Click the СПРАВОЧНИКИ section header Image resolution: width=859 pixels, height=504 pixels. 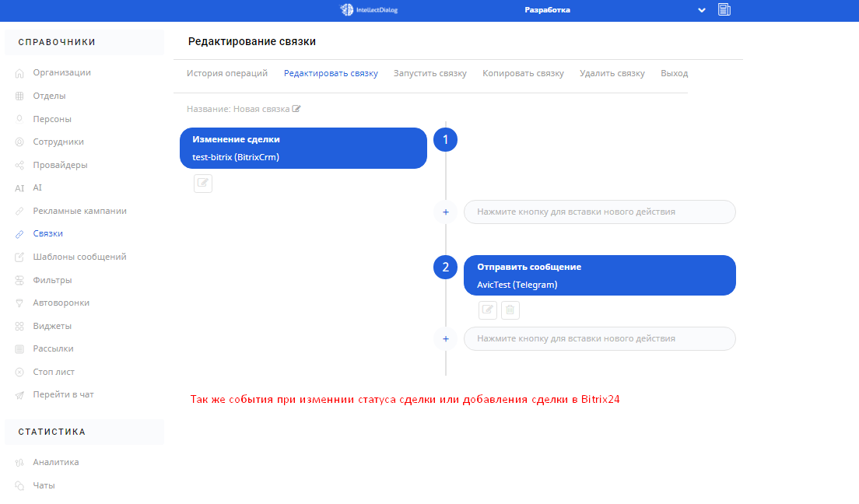pyautogui.click(x=57, y=42)
